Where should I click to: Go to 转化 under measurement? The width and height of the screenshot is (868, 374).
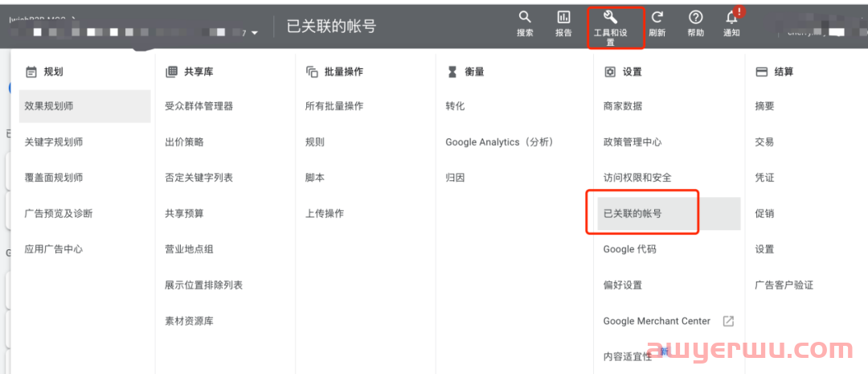tap(455, 106)
